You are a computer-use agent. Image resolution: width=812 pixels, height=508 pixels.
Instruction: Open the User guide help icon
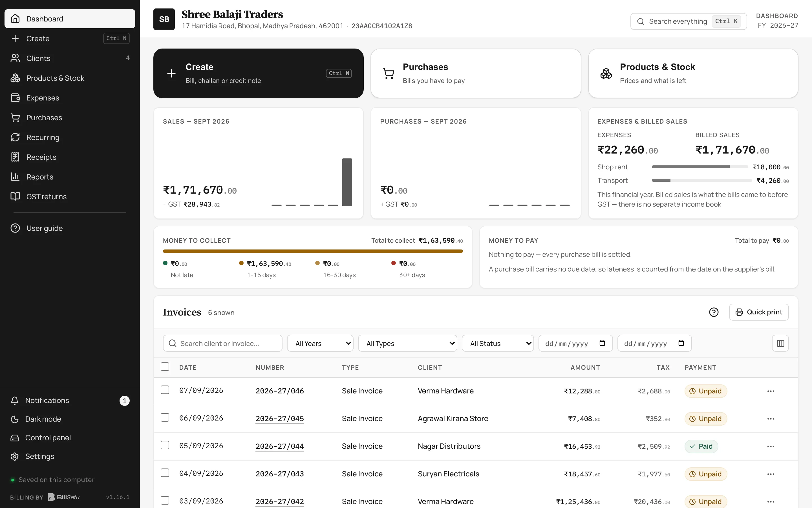tap(15, 228)
